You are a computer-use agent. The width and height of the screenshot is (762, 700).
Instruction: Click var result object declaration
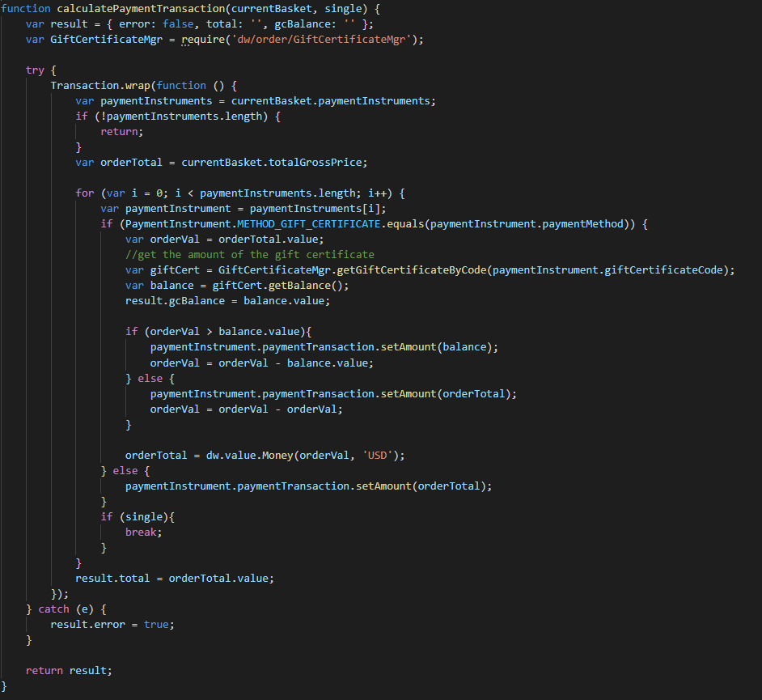tap(200, 23)
